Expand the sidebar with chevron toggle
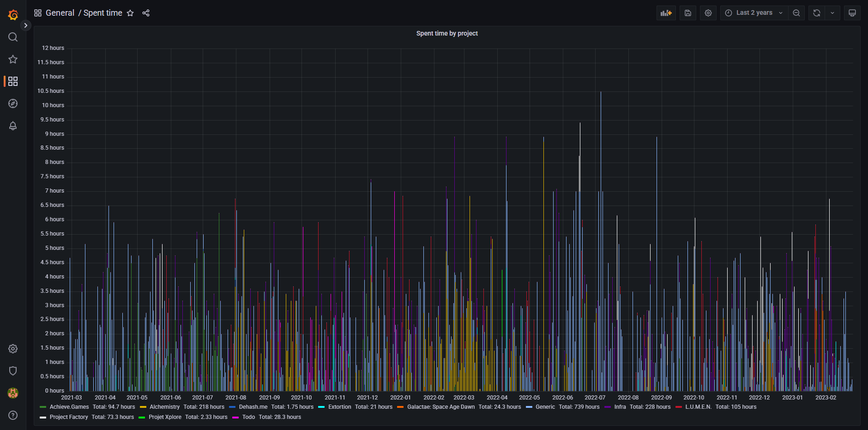This screenshot has height=430, width=868. 26,25
